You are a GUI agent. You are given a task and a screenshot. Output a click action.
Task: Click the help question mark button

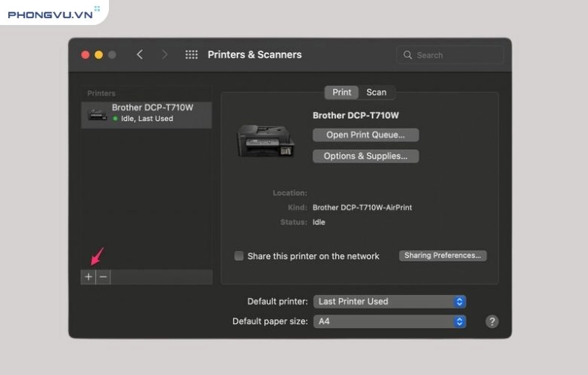(492, 321)
